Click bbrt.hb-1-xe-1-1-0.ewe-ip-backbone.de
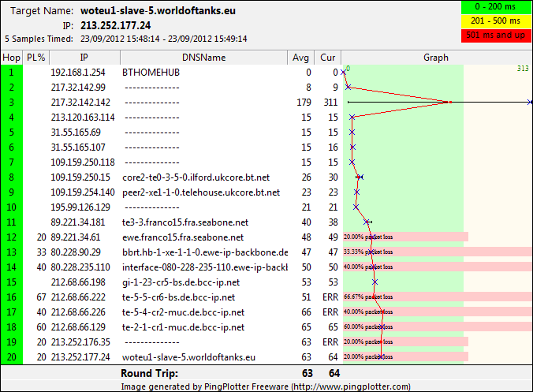Image resolution: width=533 pixels, height=392 pixels. point(205,252)
